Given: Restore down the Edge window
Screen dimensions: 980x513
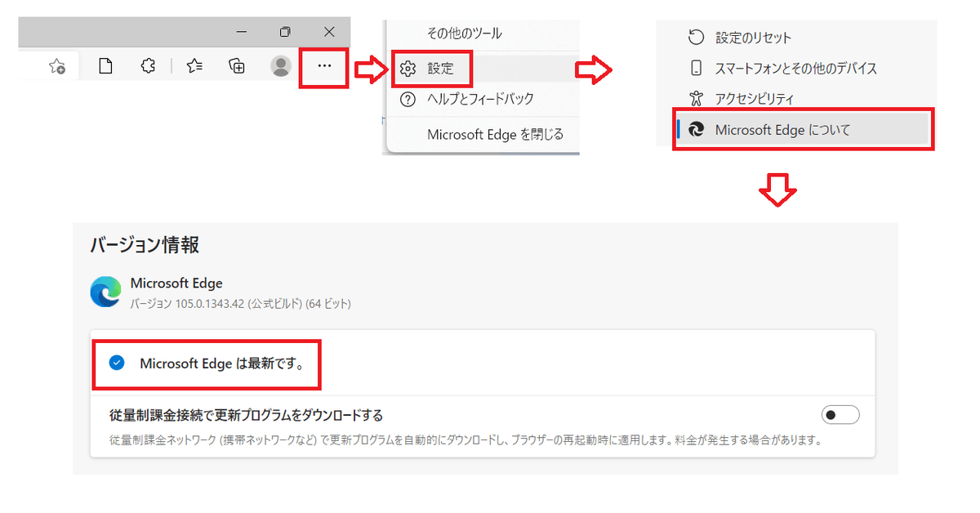Looking at the screenshot, I should pyautogui.click(x=285, y=32).
